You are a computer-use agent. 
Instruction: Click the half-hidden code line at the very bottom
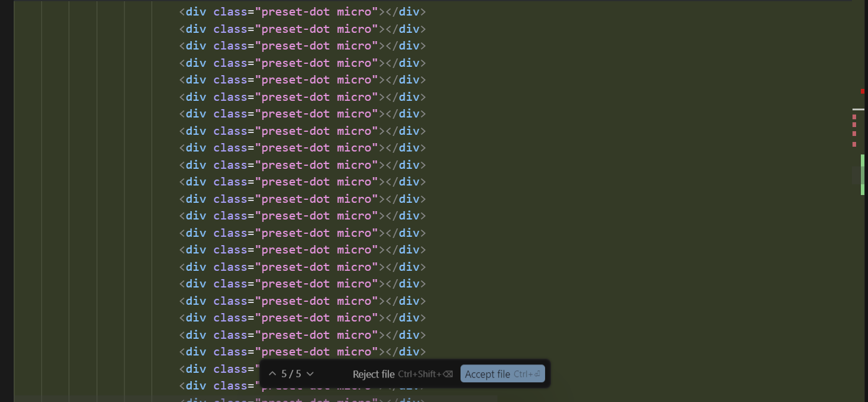[x=303, y=400]
